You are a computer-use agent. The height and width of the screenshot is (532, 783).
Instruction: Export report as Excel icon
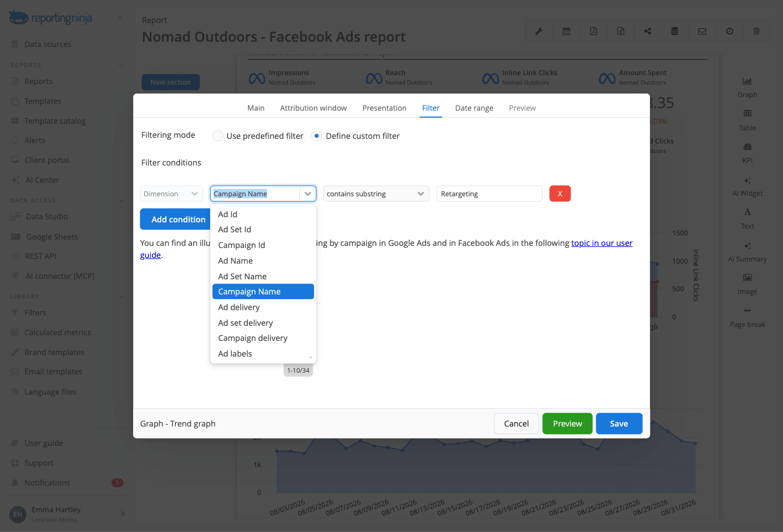click(621, 31)
